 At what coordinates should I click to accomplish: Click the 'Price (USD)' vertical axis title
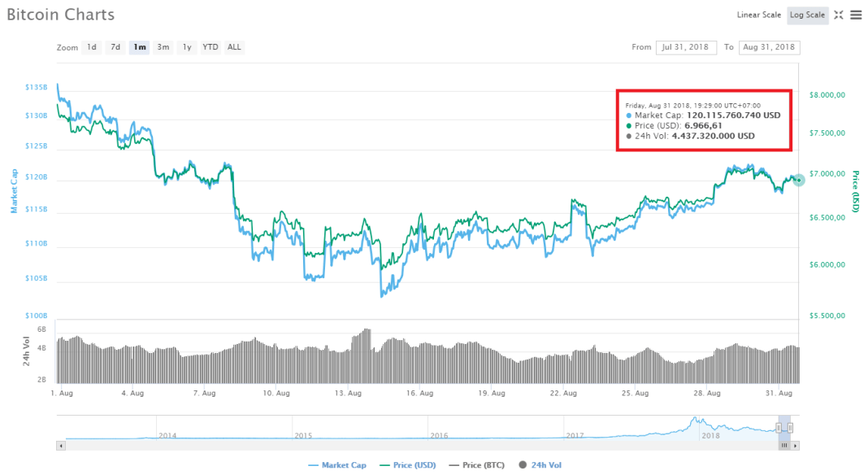tap(855, 191)
